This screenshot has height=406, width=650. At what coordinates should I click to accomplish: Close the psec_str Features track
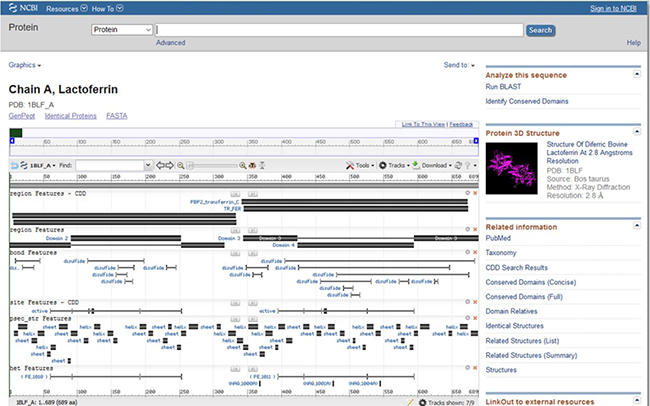[x=475, y=318]
